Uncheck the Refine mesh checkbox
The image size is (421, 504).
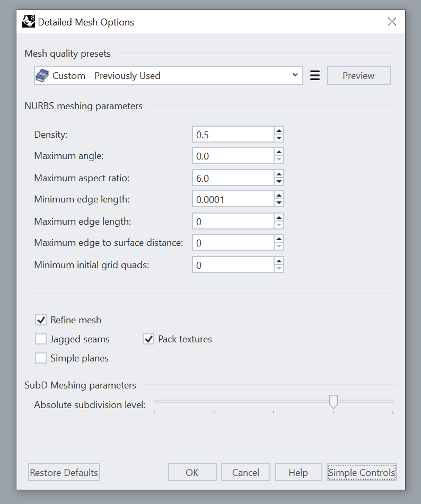tap(41, 320)
